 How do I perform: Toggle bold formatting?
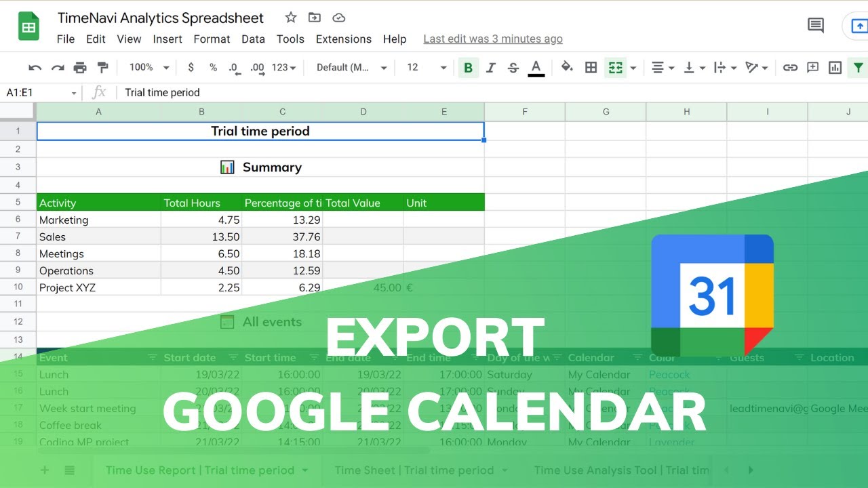468,67
